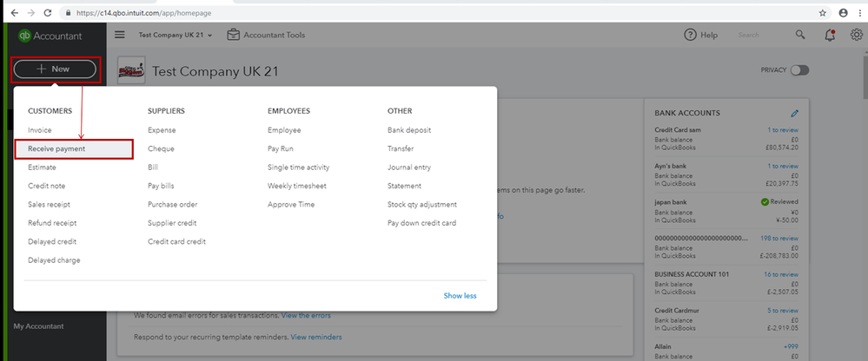
Task: Click the QuickBooks Accountant logo
Action: [50, 36]
